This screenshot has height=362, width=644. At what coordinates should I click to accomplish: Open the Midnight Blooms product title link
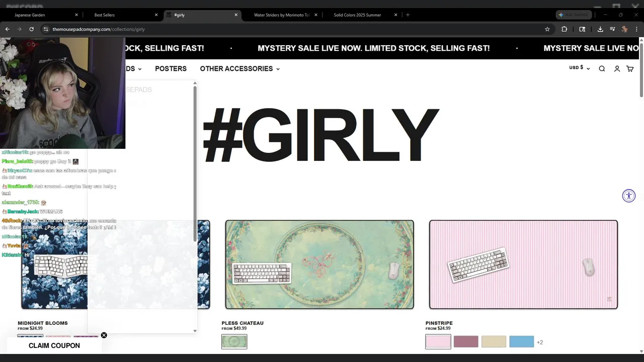click(x=43, y=323)
